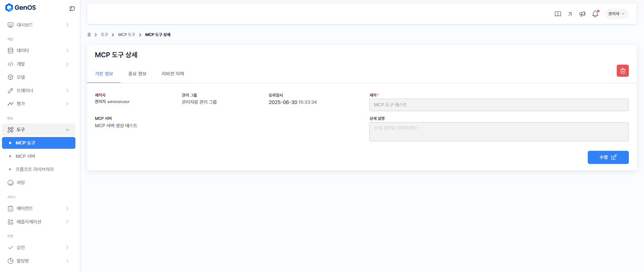Collapse sidebar using top toggle icon
The width and height of the screenshot is (644, 272).
click(x=72, y=9)
